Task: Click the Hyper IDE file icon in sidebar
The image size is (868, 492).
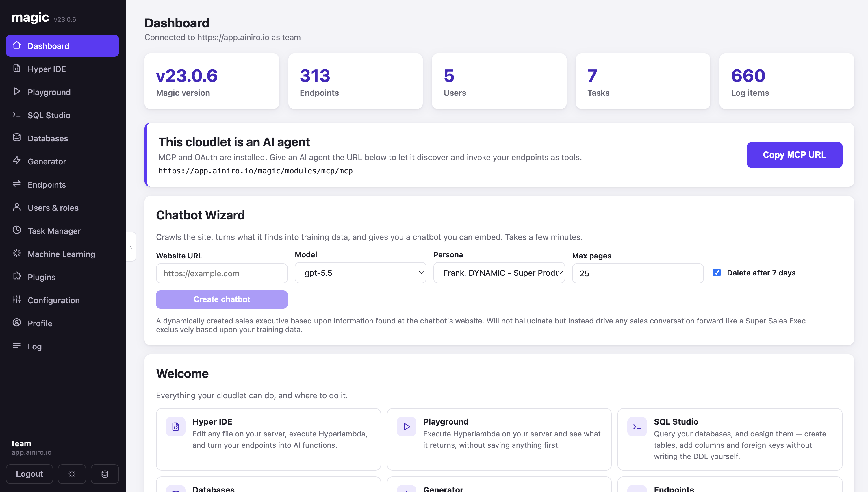Action: [17, 68]
